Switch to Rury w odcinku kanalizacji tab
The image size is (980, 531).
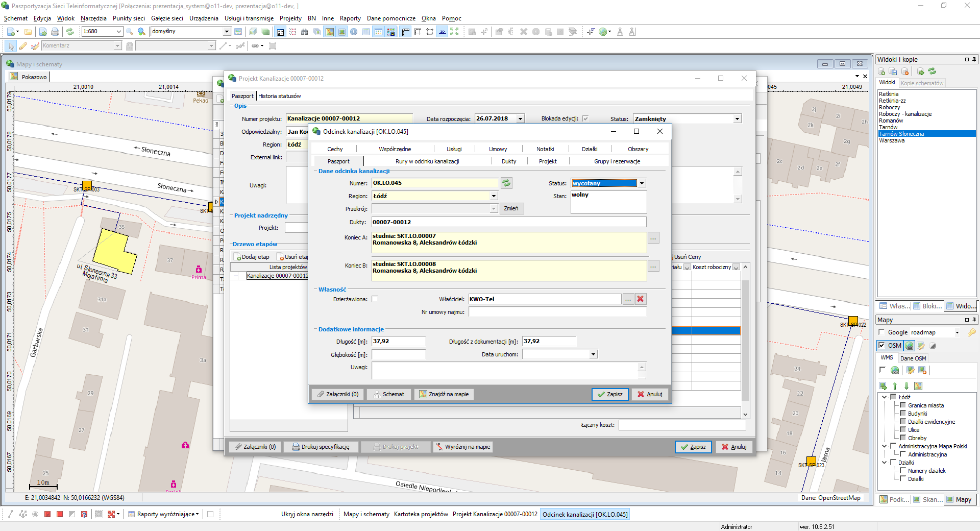pyautogui.click(x=427, y=161)
